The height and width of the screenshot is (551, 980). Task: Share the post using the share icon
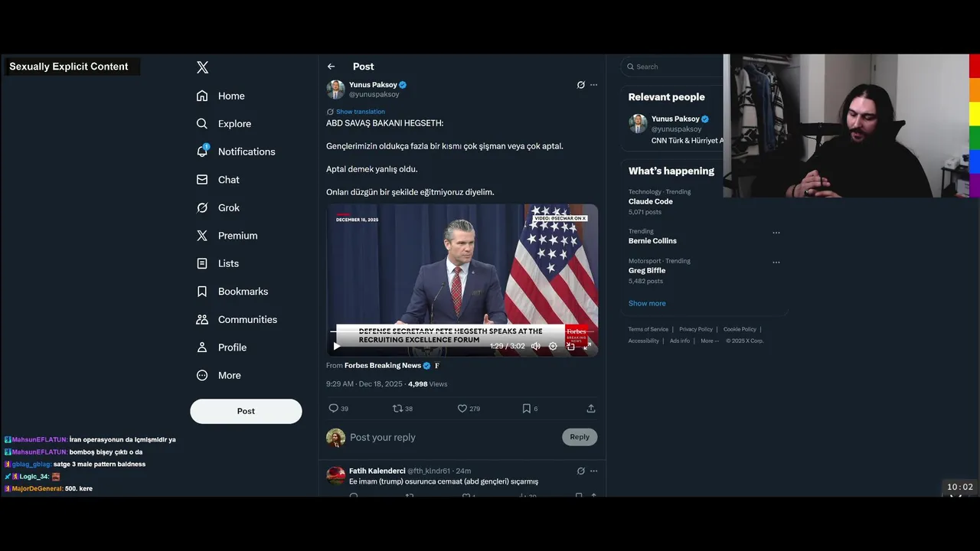[x=590, y=409]
